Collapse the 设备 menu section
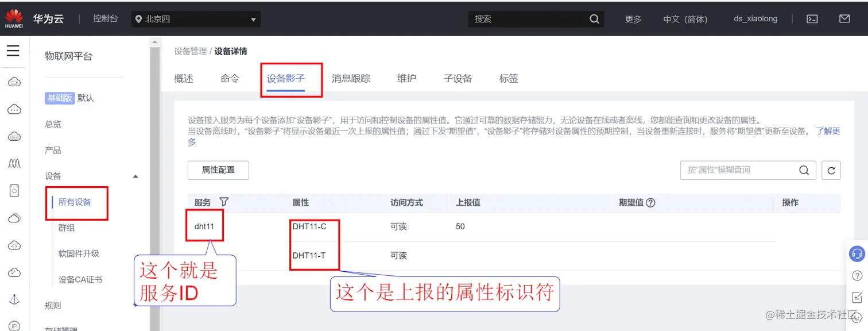 (x=135, y=176)
